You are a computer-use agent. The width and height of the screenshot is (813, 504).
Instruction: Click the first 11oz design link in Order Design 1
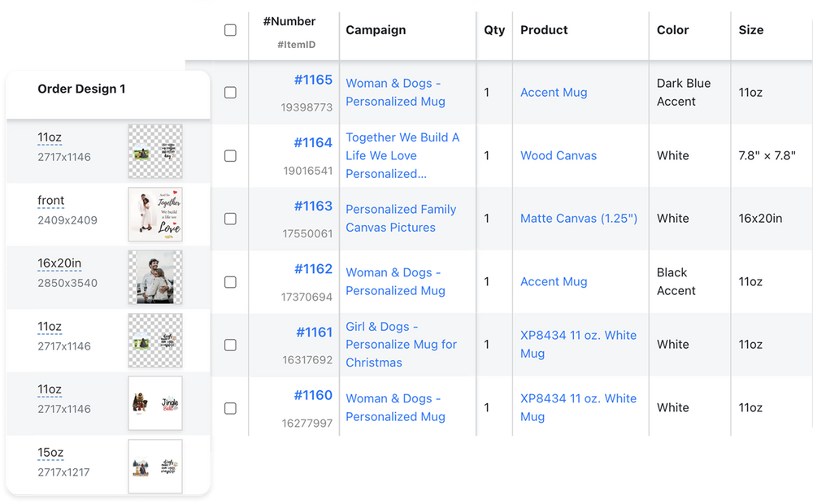pyautogui.click(x=50, y=137)
